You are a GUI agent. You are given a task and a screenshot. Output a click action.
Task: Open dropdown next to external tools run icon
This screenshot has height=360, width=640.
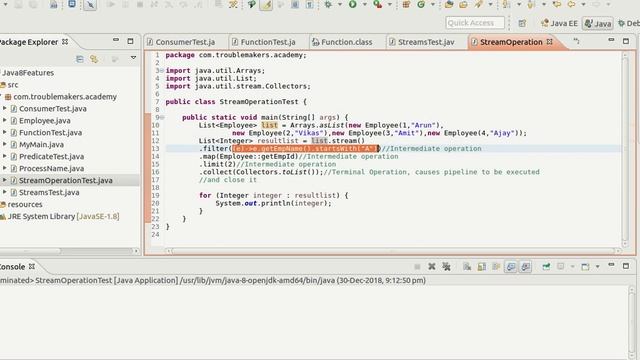click(389, 4)
